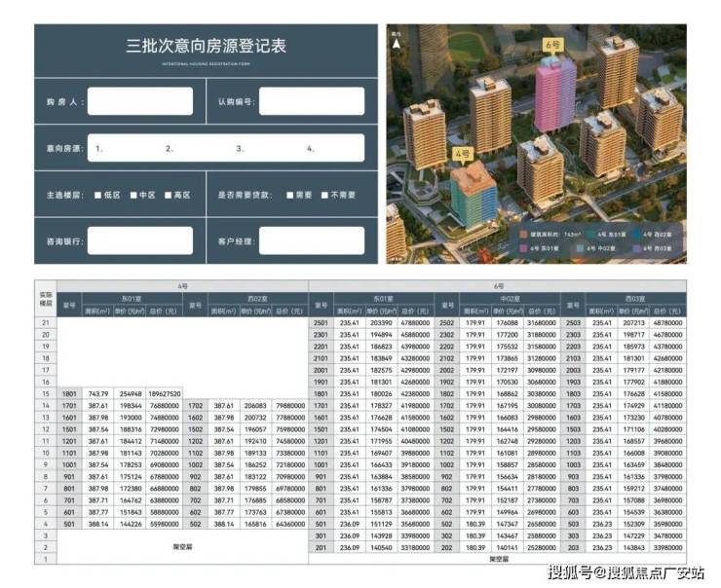Focus the 认购编号 input field
Image resolution: width=721 pixels, height=588 pixels.
312,101
